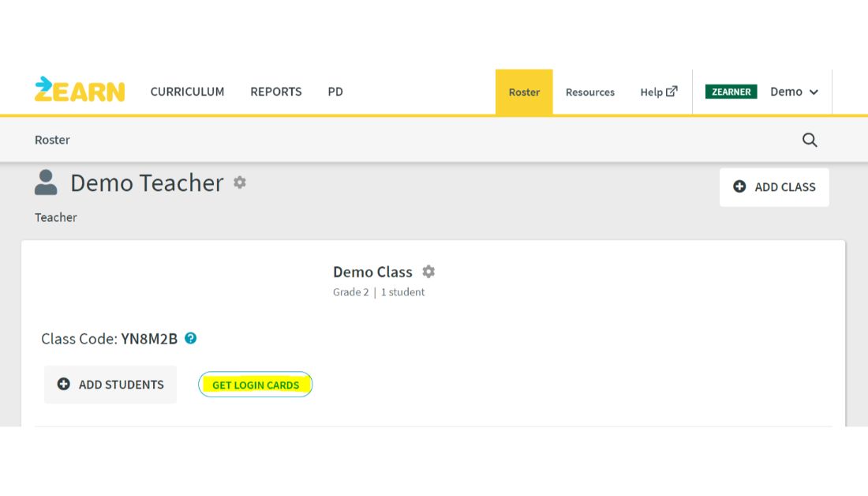Viewport: 868px width, 496px height.
Task: Click the external link icon beside Help
Action: 672,91
